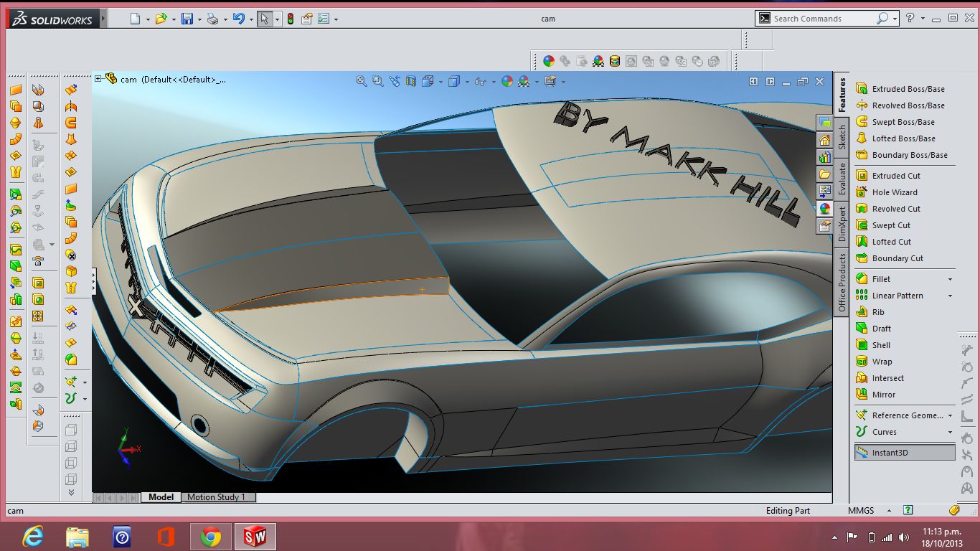The width and height of the screenshot is (980, 551).
Task: Open the MMGS unit system dropdown
Action: pos(888,511)
